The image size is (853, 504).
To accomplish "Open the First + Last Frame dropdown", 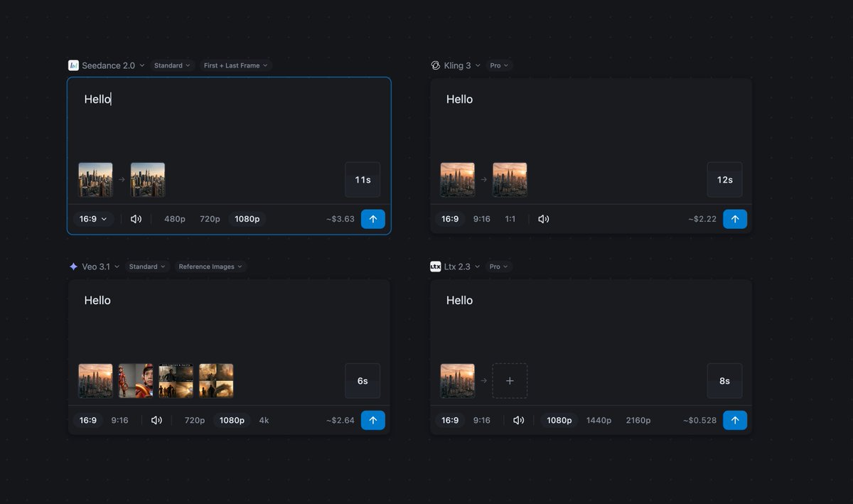I will (x=235, y=65).
